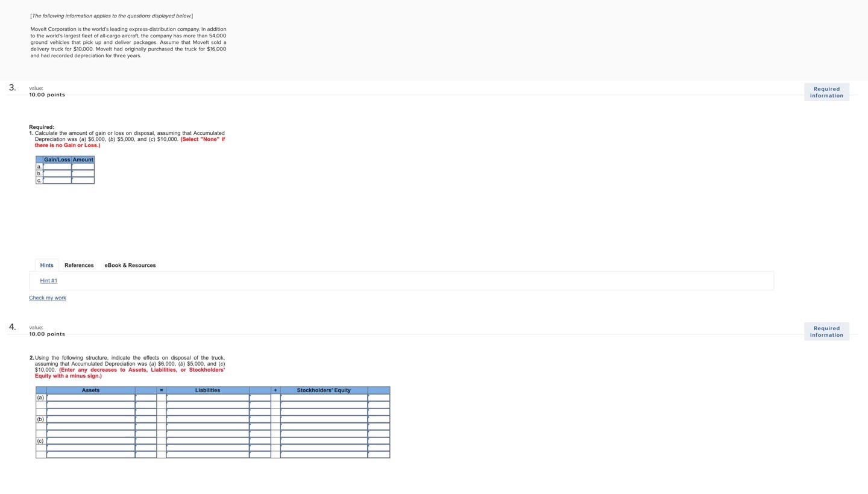Switch to the References tab
The width and height of the screenshot is (868, 494).
(x=79, y=265)
